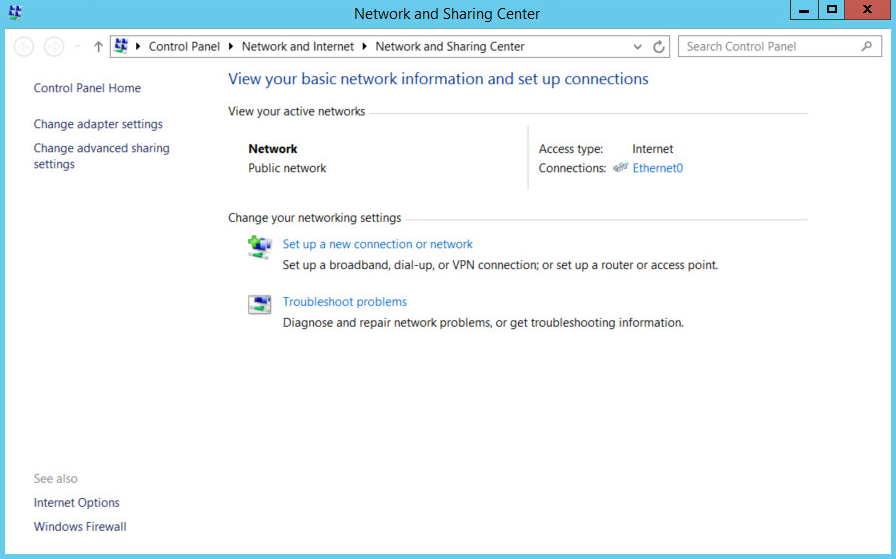Image resolution: width=896 pixels, height=559 pixels.
Task: Open the Ethernet0 connection link
Action: pyautogui.click(x=657, y=168)
